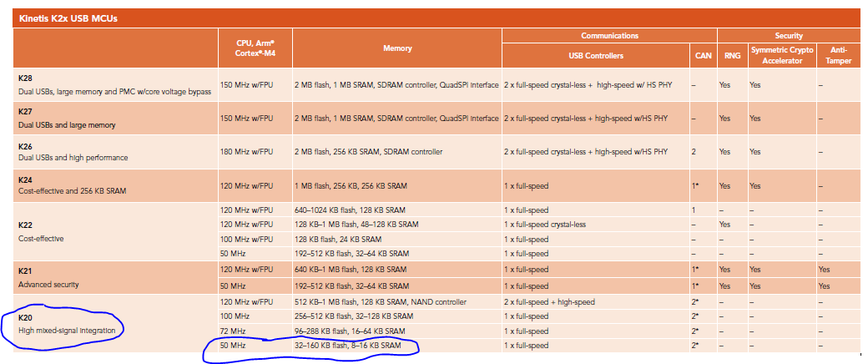
Task: Click "640–1024 KB flash, 128 KB SRAM" cell
Action: tap(350, 210)
